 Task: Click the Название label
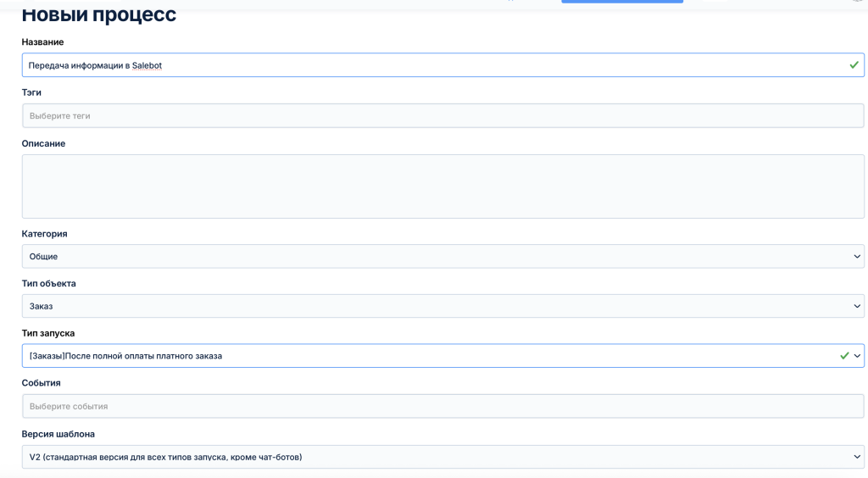click(42, 42)
